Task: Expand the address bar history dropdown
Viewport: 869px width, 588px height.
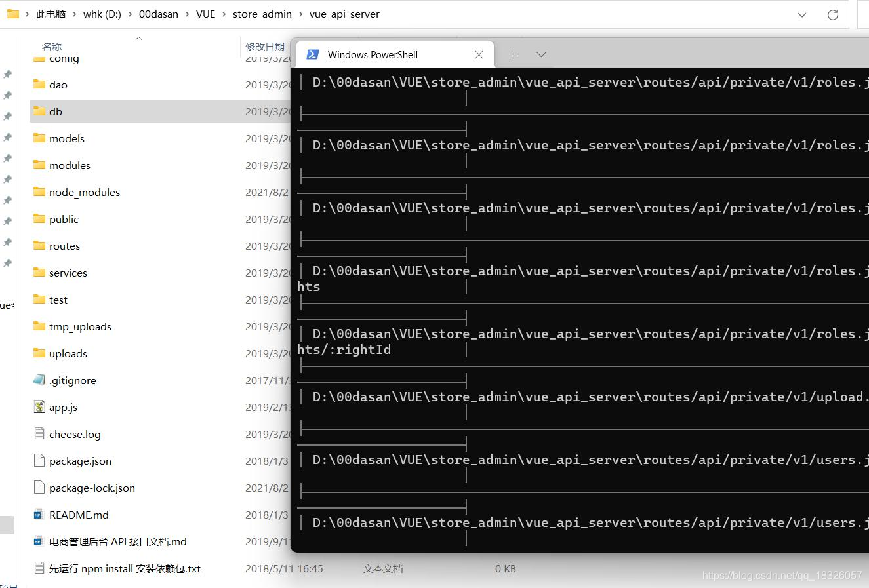Action: click(802, 14)
